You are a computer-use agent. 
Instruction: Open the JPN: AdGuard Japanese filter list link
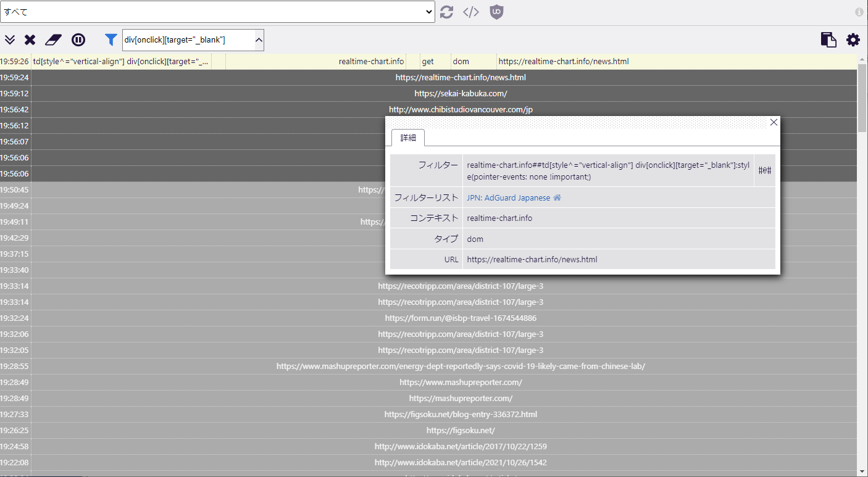pyautogui.click(x=507, y=197)
